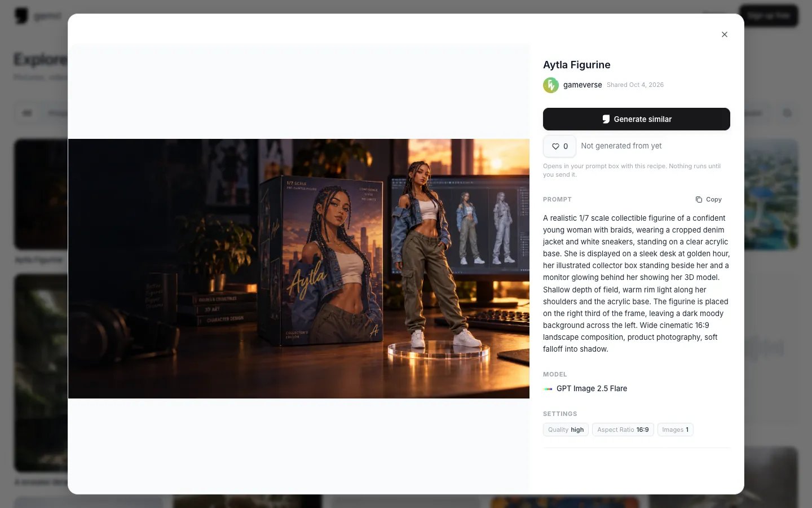Click the Generate similar button
This screenshot has height=508, width=812.
(637, 119)
